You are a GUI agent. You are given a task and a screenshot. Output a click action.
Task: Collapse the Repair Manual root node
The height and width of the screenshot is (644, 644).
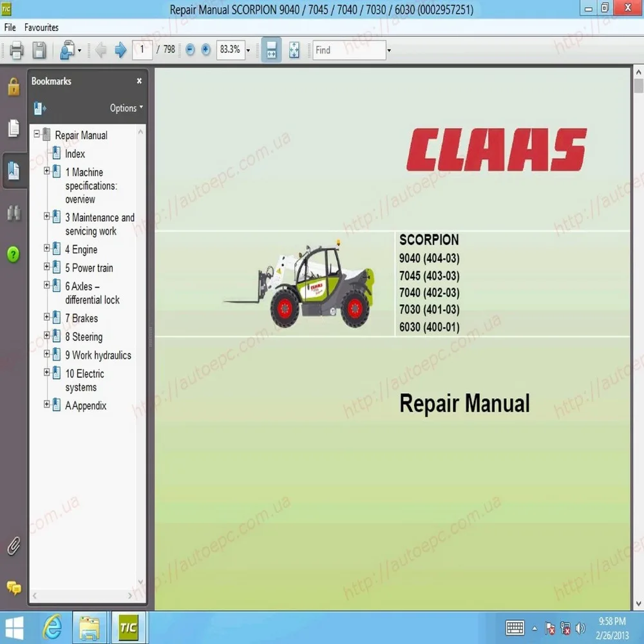point(37,134)
